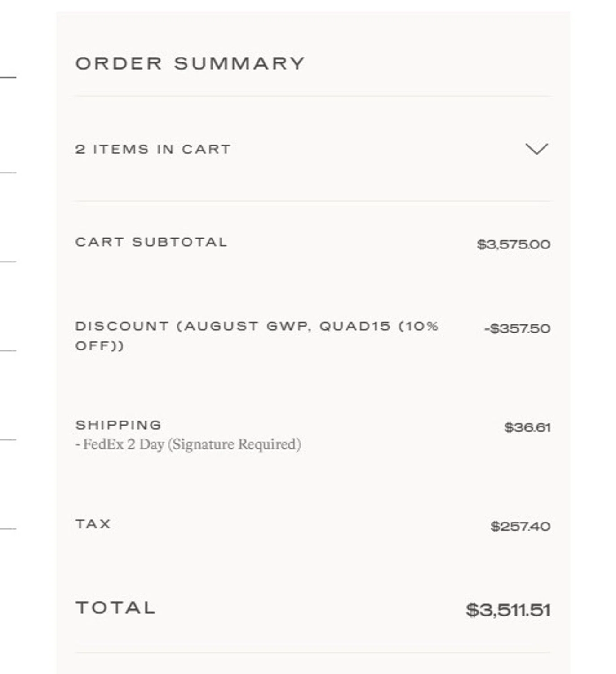Click the 2 Items in Cart label
This screenshot has height=674, width=616.
click(153, 149)
